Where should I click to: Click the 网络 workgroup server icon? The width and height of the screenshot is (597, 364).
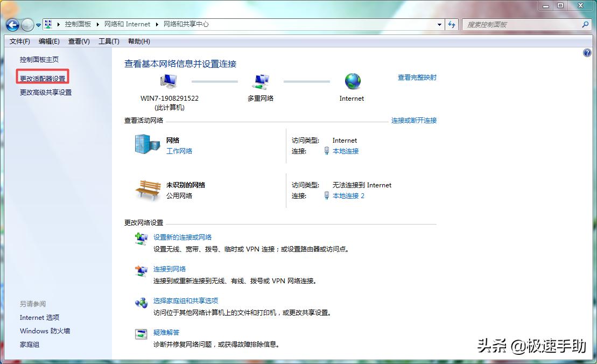(146, 144)
